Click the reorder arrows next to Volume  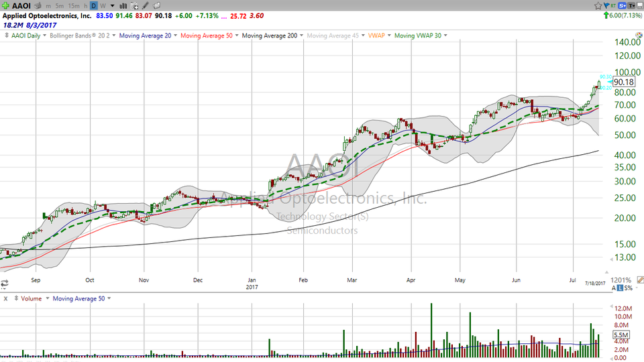tap(16, 298)
